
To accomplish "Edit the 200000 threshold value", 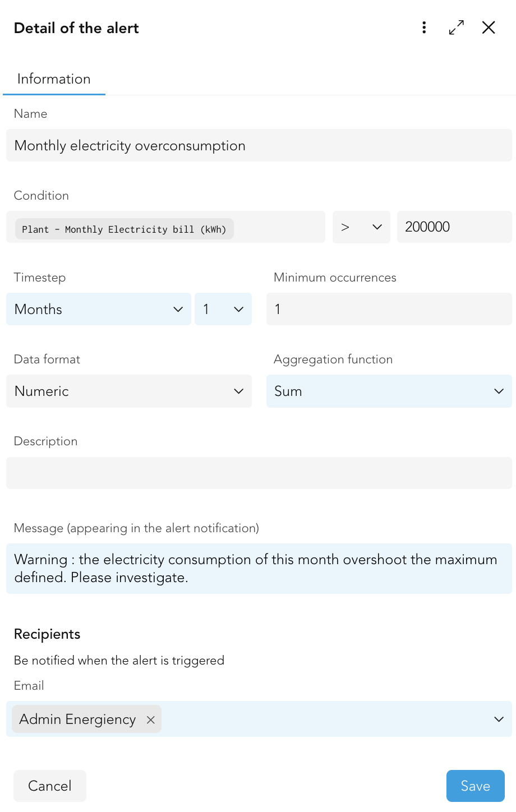I will pos(454,227).
